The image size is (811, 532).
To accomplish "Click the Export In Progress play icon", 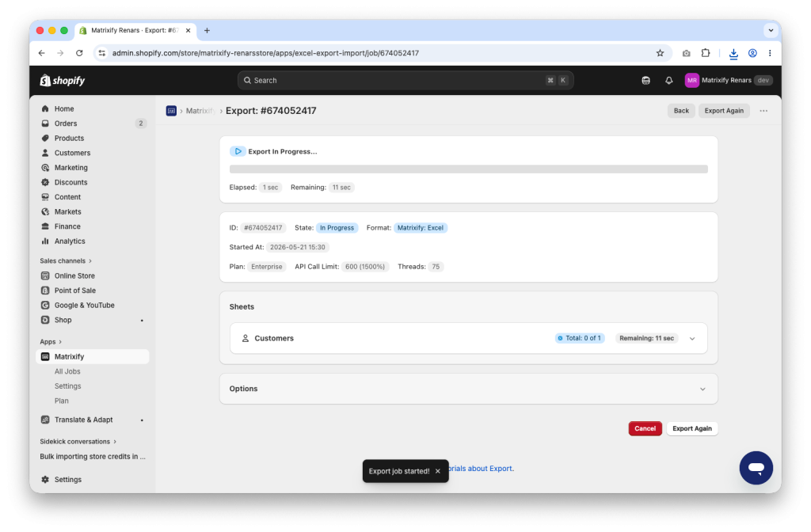I will [238, 151].
